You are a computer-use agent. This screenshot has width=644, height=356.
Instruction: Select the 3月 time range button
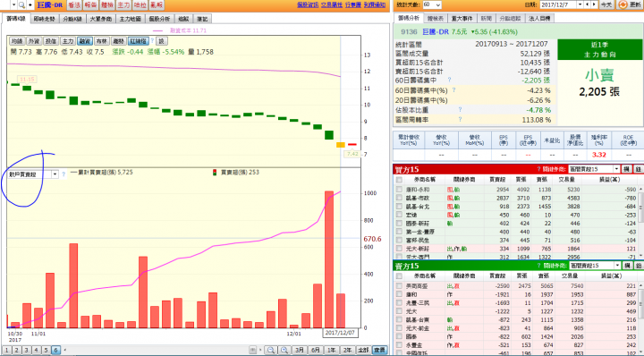300,350
